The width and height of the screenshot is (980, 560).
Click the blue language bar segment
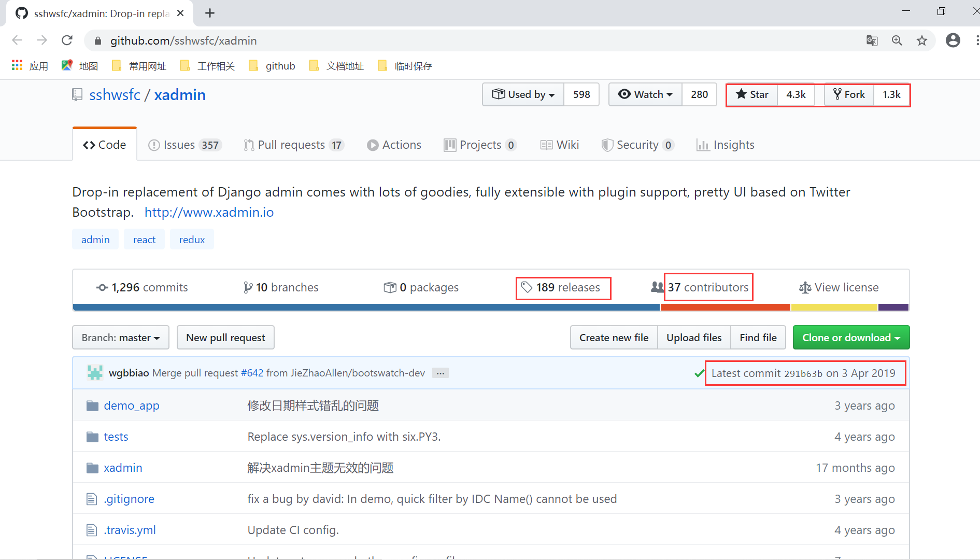click(x=366, y=307)
